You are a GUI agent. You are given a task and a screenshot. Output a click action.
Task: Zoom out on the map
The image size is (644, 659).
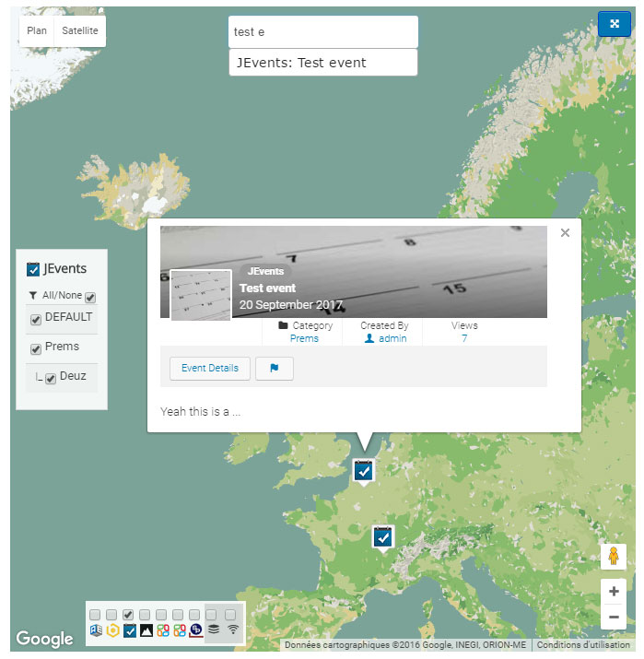[614, 617]
